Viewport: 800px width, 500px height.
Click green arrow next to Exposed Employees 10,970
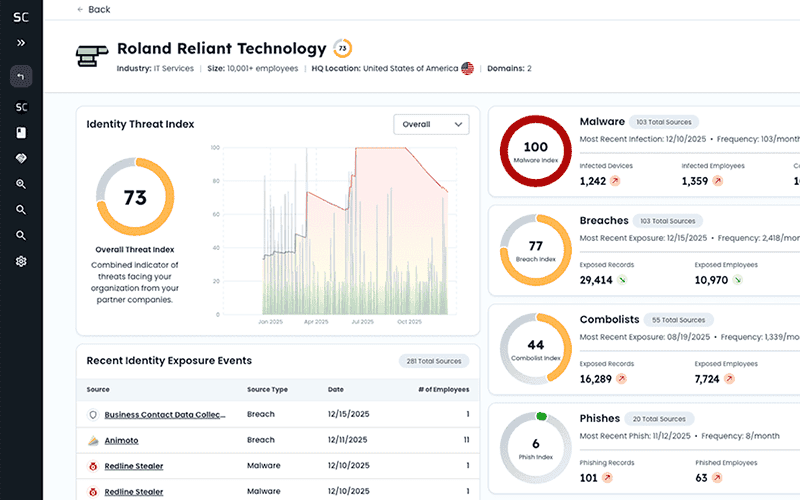click(x=737, y=280)
